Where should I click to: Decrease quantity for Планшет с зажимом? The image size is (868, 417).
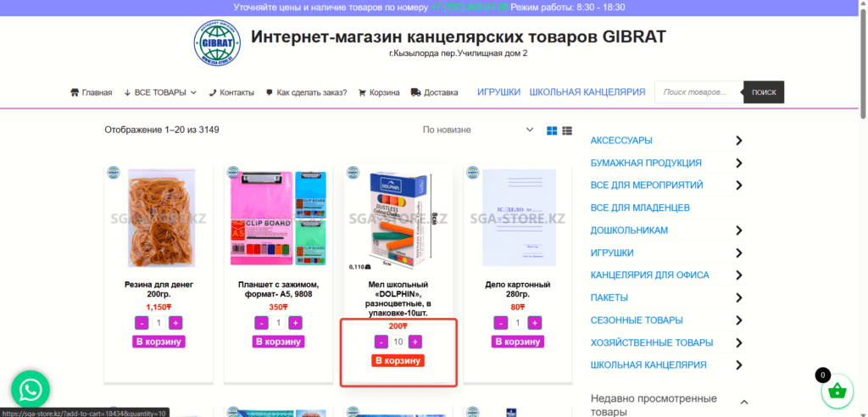point(262,323)
